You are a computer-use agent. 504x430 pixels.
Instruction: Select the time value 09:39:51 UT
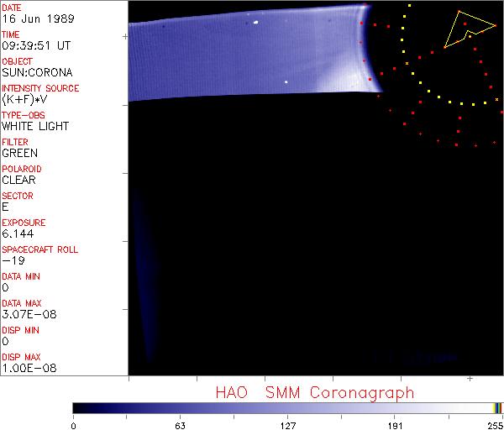36,45
